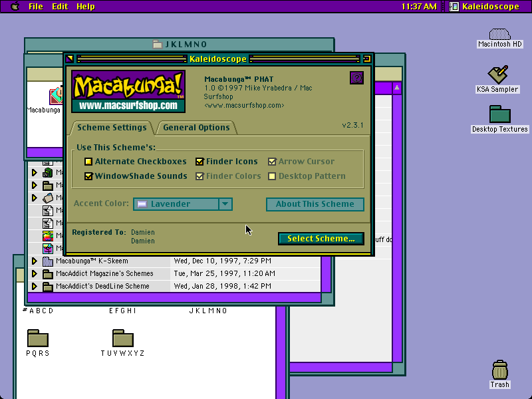The image size is (532, 399).
Task: Expand the MacAddict's DeadLine Scheme folder
Action: coord(35,286)
